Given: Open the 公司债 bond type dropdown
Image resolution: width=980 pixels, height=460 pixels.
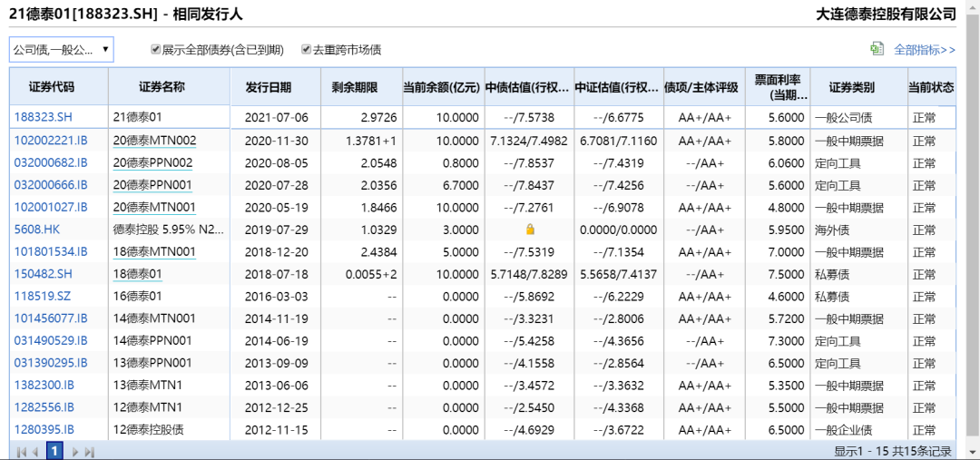Looking at the screenshot, I should [61, 50].
